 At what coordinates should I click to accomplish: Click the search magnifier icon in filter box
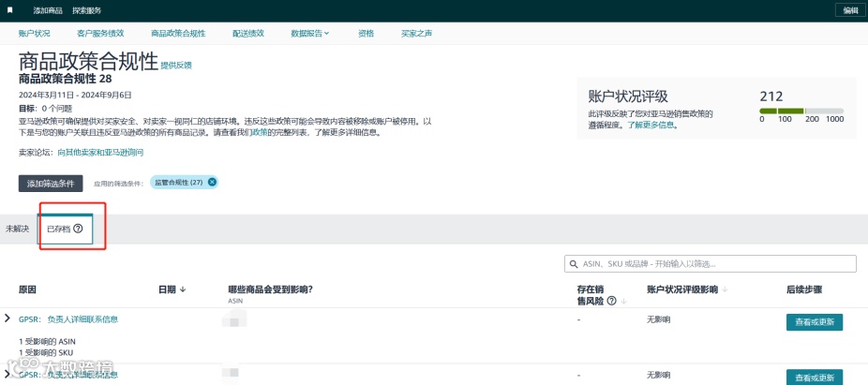pyautogui.click(x=574, y=264)
